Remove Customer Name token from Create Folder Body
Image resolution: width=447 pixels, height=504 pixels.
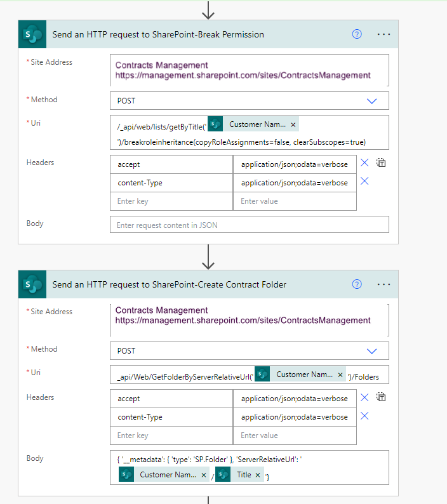[204, 475]
